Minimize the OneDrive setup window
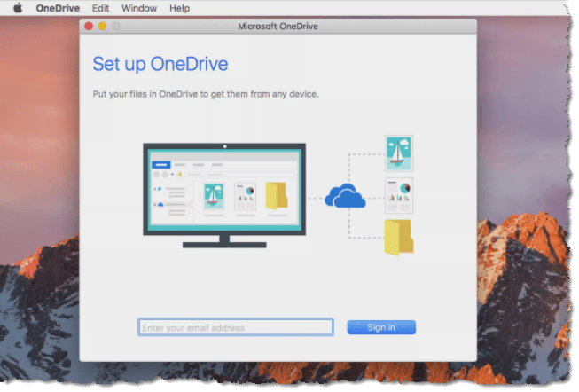 click(102, 27)
